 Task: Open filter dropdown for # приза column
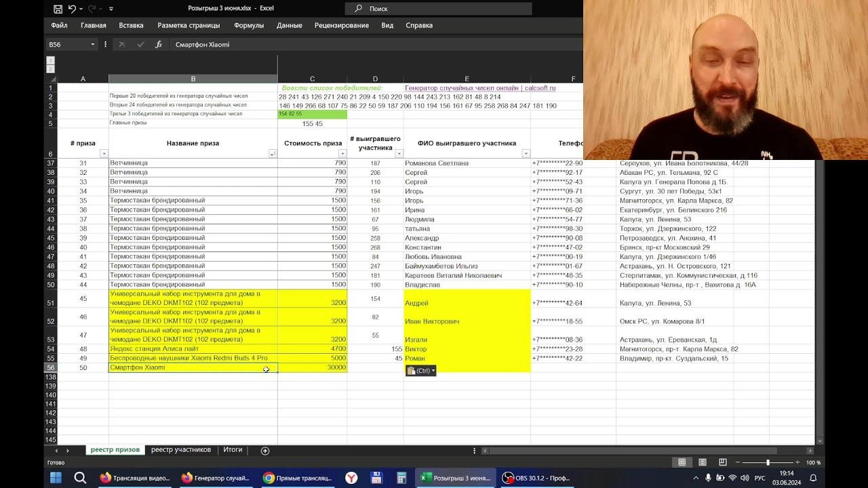pyautogui.click(x=104, y=154)
